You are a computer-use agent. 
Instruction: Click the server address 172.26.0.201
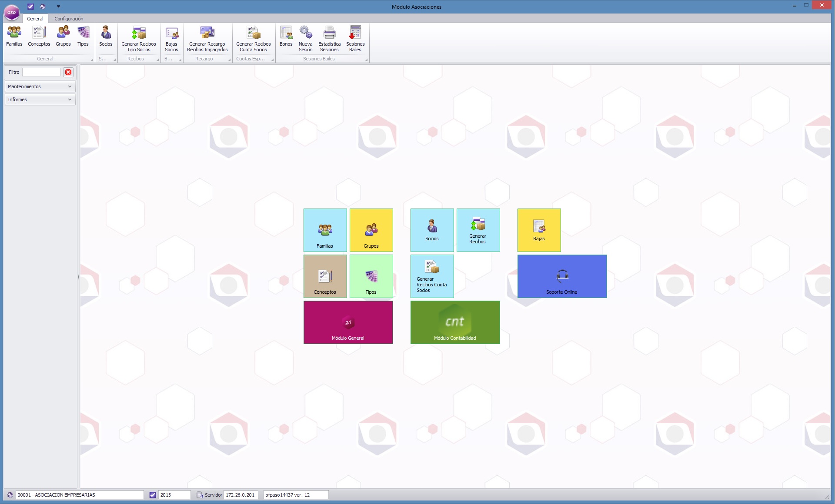(241, 495)
